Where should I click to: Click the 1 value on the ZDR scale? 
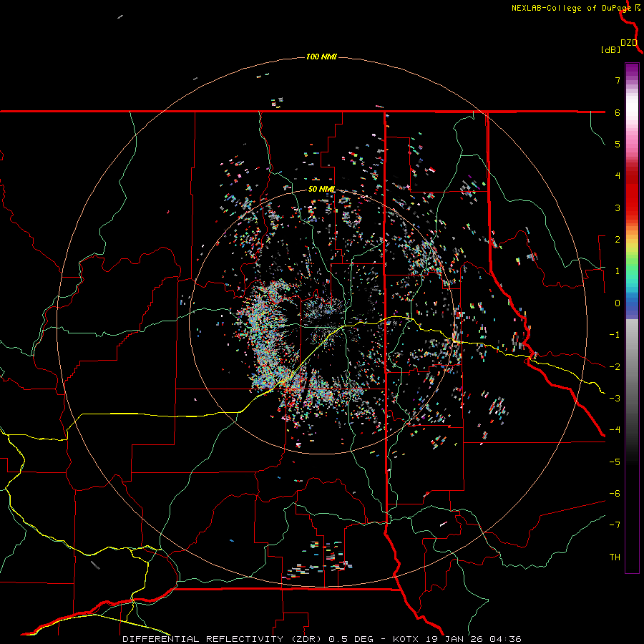click(618, 271)
